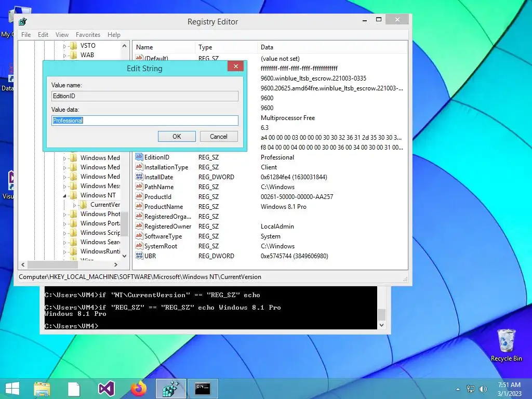The image size is (532, 399).
Task: Open the Edit menu
Action: [x=43, y=35]
